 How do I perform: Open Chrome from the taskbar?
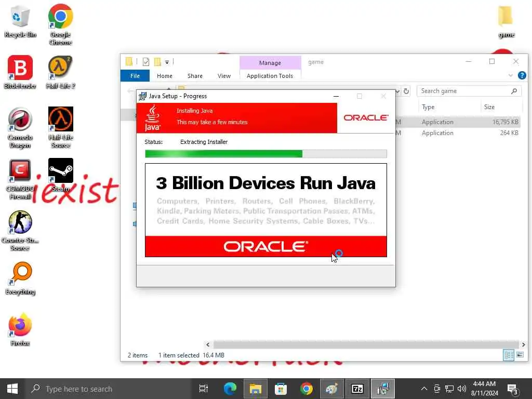point(307,389)
